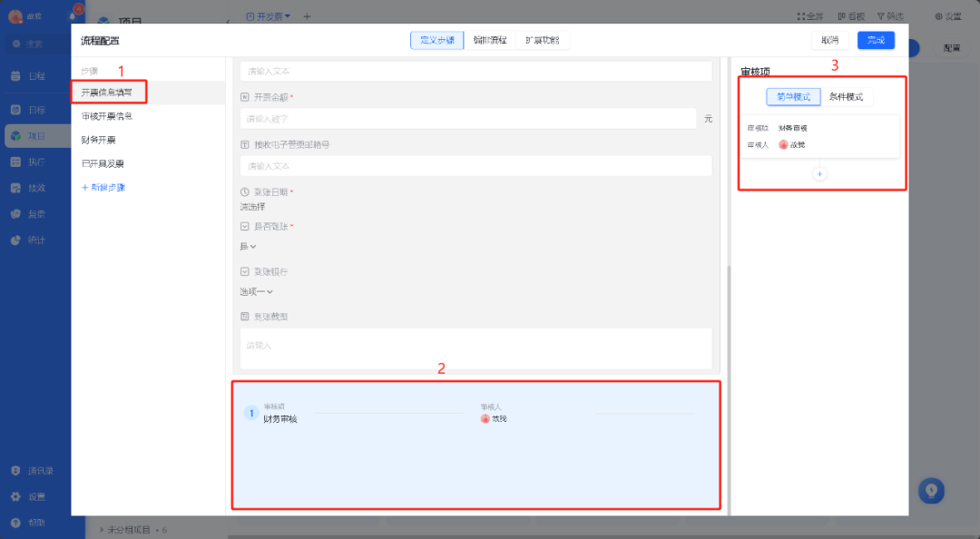Screen dimensions: 980x539
Task: Click the plus next to 开发票 tab
Action: coord(307,16)
